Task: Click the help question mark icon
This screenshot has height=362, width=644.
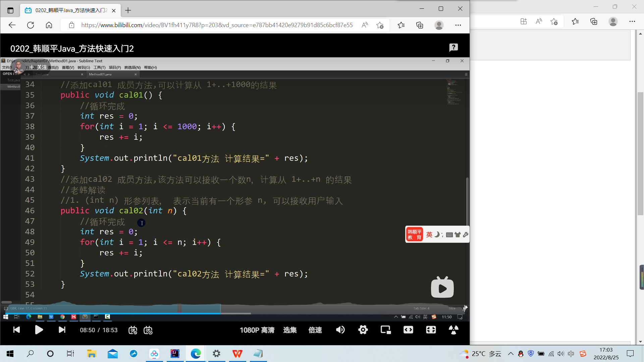Action: coord(453,48)
